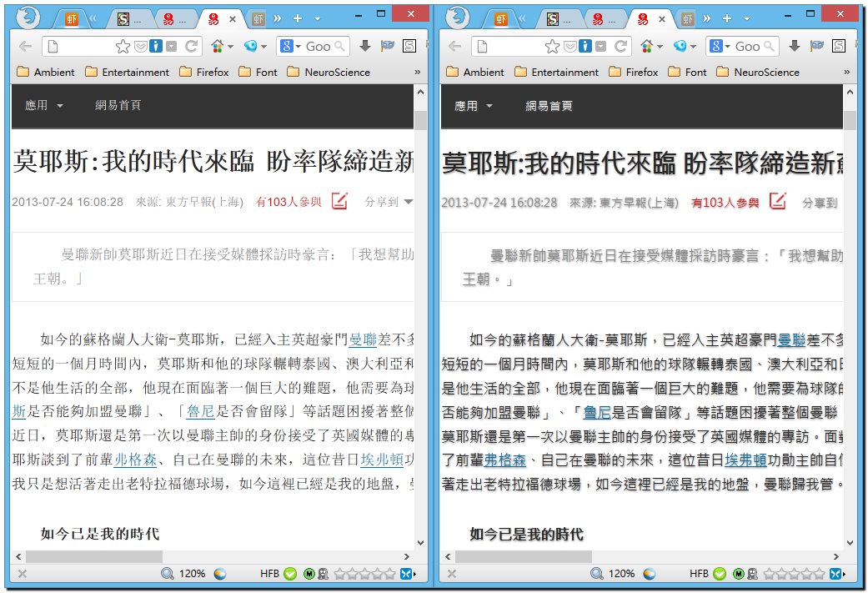Go back in the left window
The height and width of the screenshot is (593, 868).
(x=26, y=47)
